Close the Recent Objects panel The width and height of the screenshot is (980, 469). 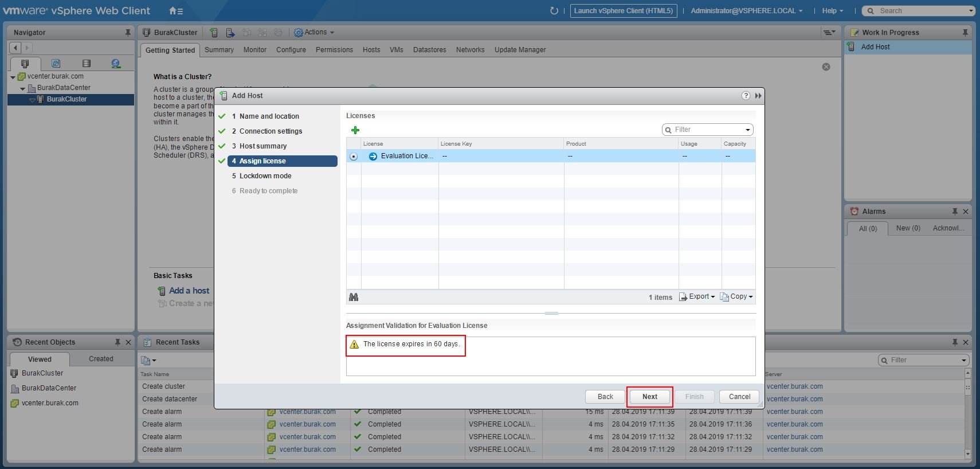point(128,342)
